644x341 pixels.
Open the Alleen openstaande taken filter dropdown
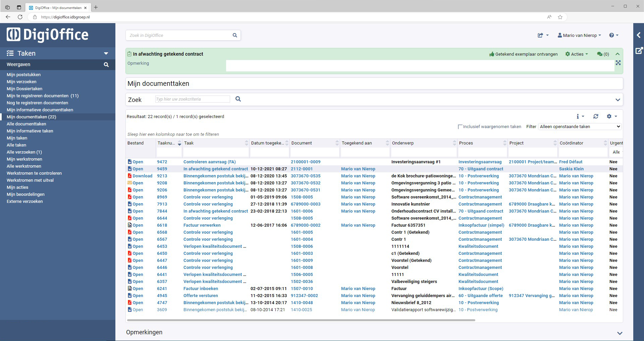(x=580, y=126)
